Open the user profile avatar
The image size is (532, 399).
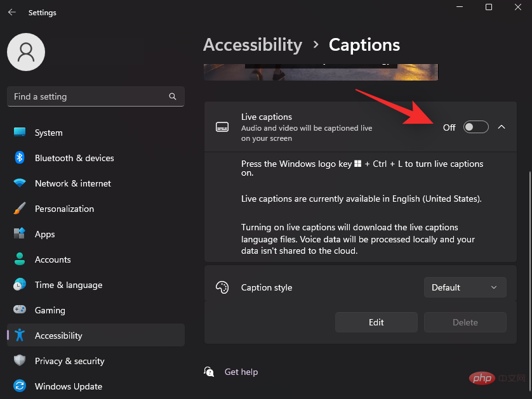pyautogui.click(x=26, y=52)
